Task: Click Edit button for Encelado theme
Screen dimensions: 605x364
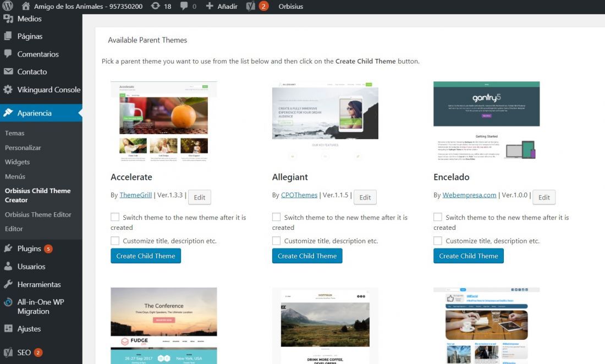Action: pos(544,197)
